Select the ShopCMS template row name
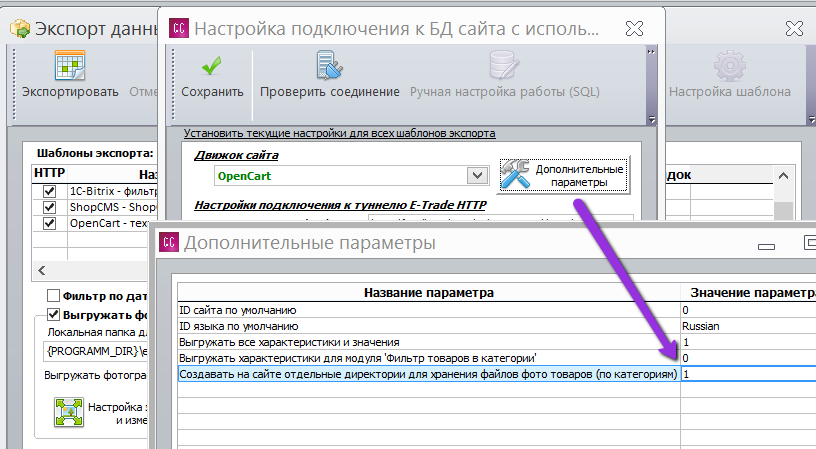This screenshot has width=816, height=449. 113,207
